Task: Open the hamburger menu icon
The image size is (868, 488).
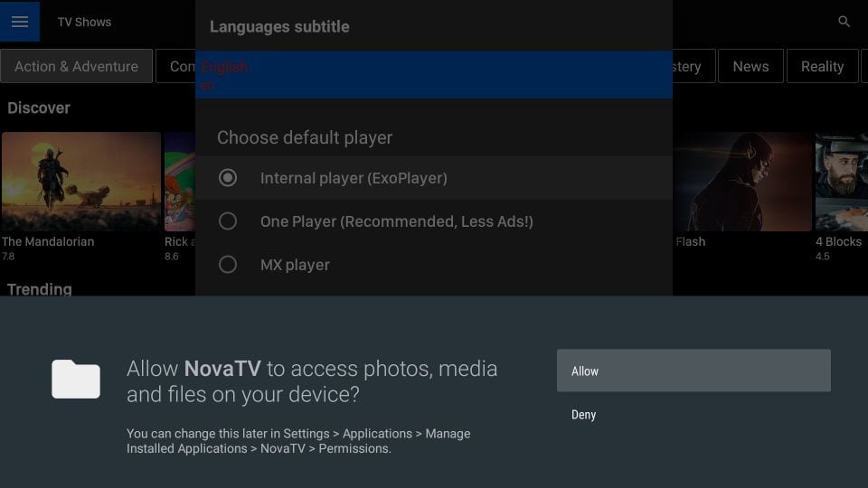Action: point(20,22)
